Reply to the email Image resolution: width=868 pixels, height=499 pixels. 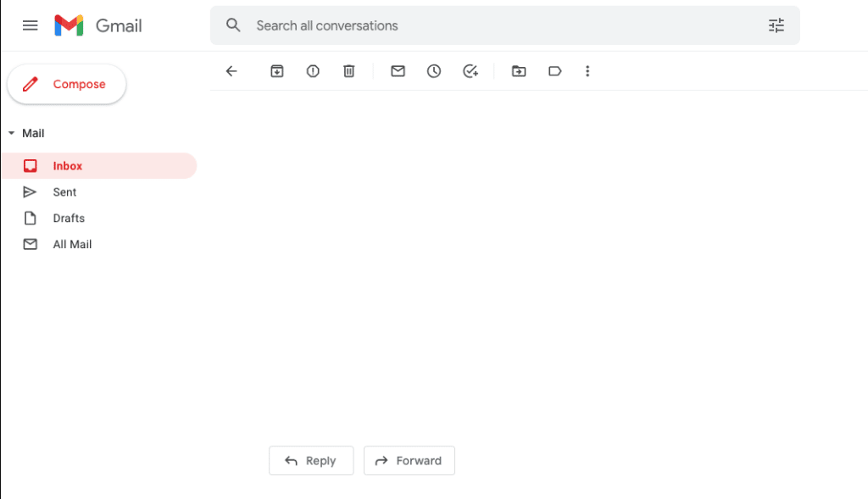pyautogui.click(x=311, y=460)
